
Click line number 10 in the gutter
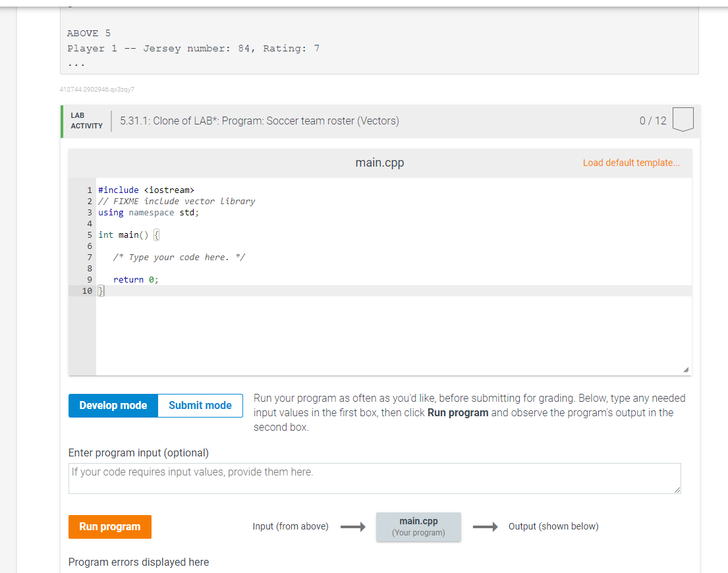[88, 290]
